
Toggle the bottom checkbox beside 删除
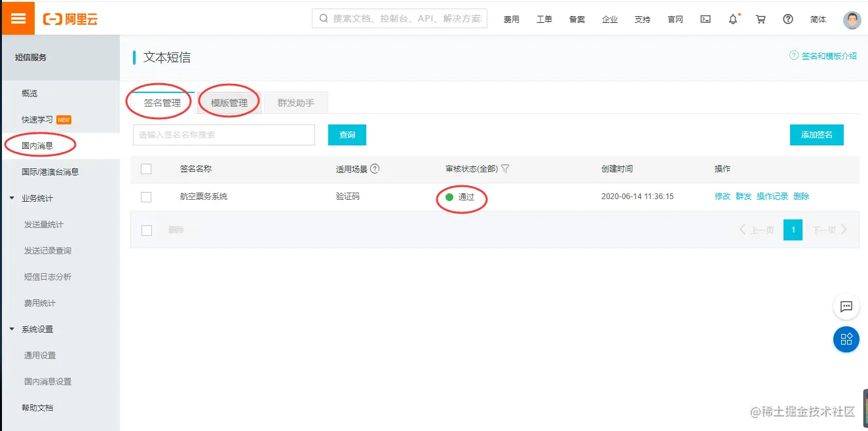coord(147,230)
